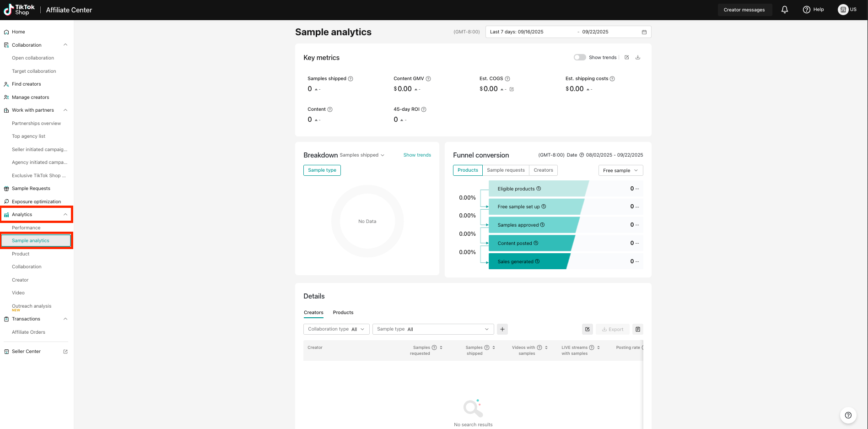The height and width of the screenshot is (429, 868).
Task: Open the clipboard icon right of Export
Action: (637, 329)
